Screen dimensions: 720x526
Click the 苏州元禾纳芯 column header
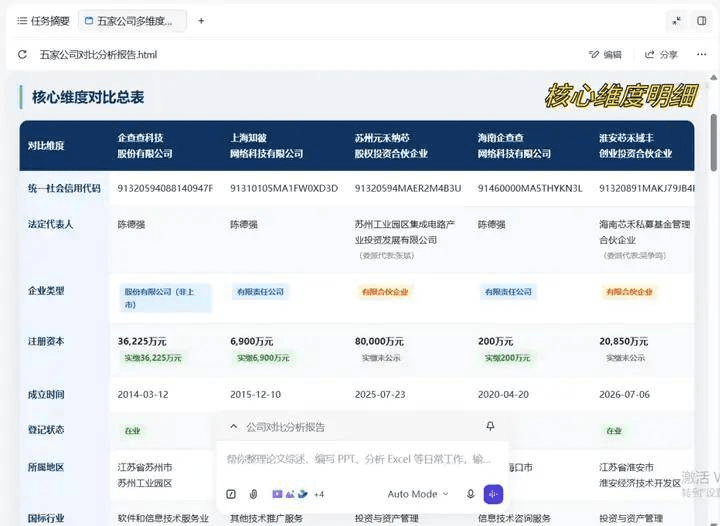click(x=391, y=145)
